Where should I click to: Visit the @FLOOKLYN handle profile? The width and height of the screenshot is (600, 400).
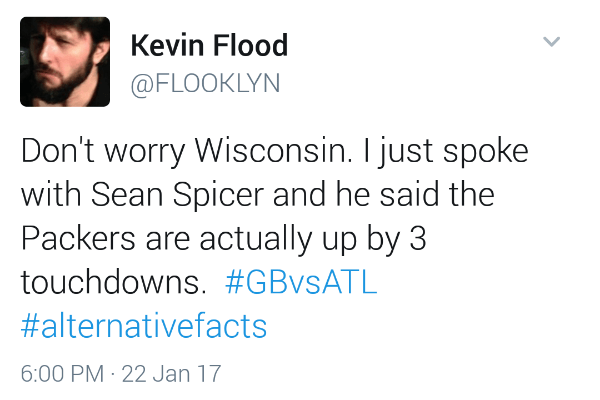(206, 83)
